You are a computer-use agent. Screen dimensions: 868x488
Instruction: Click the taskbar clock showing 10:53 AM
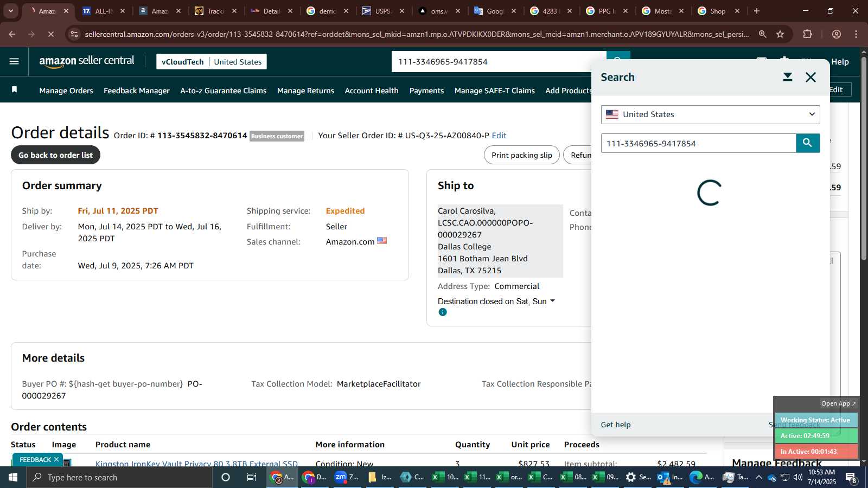822,477
